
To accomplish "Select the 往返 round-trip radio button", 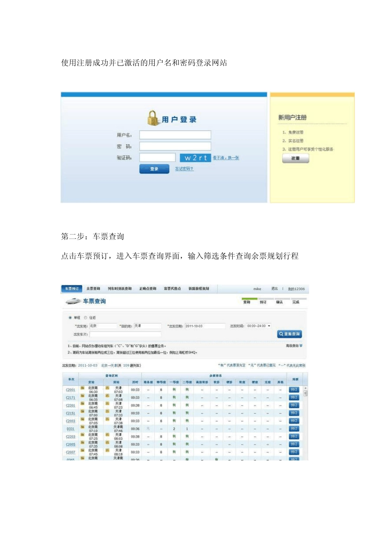I will click(x=85, y=318).
